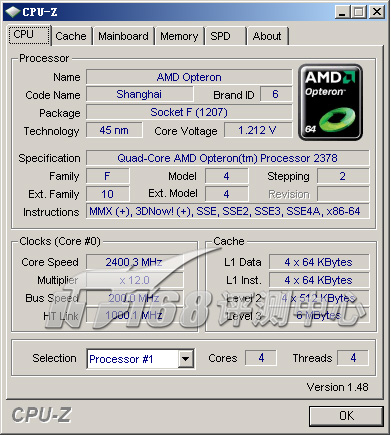
Task: Click the Cores count field
Action: pyautogui.click(x=261, y=358)
